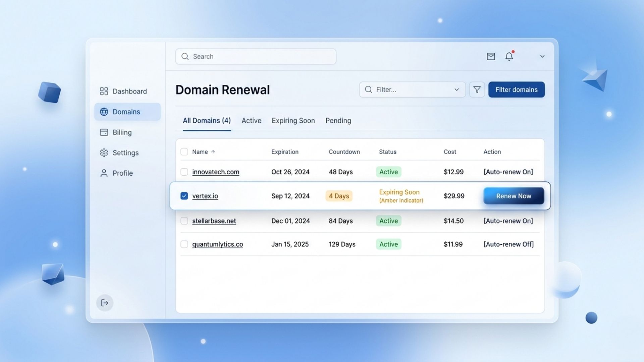Click Renew Now for vertex.io
Image resolution: width=644 pixels, height=362 pixels.
514,196
